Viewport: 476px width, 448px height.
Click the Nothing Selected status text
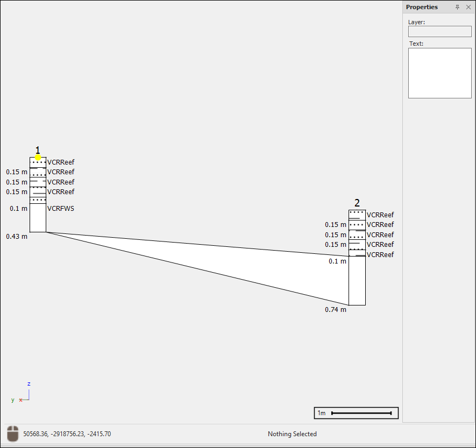[x=292, y=434]
